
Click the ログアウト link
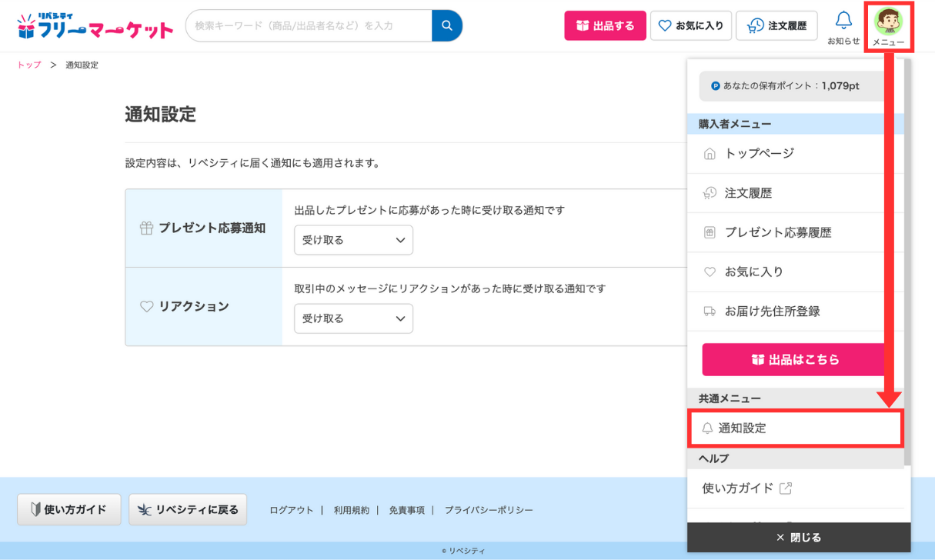pyautogui.click(x=291, y=509)
